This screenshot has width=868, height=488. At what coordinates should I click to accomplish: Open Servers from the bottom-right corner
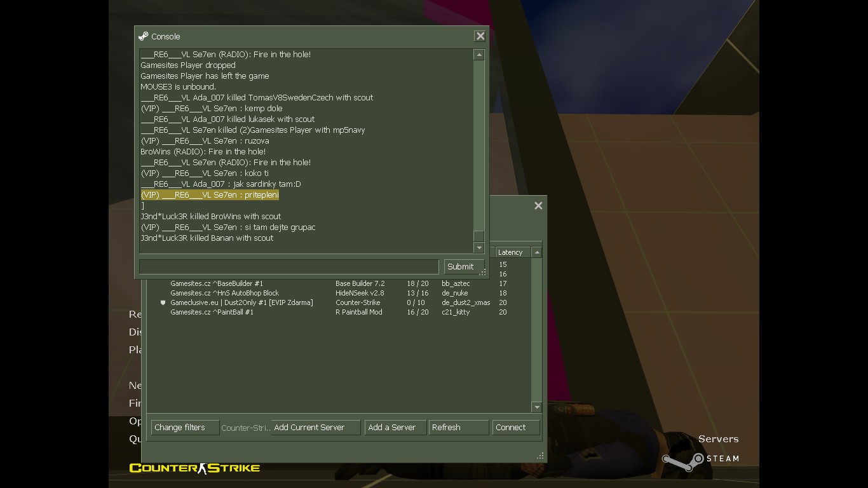[x=718, y=439]
